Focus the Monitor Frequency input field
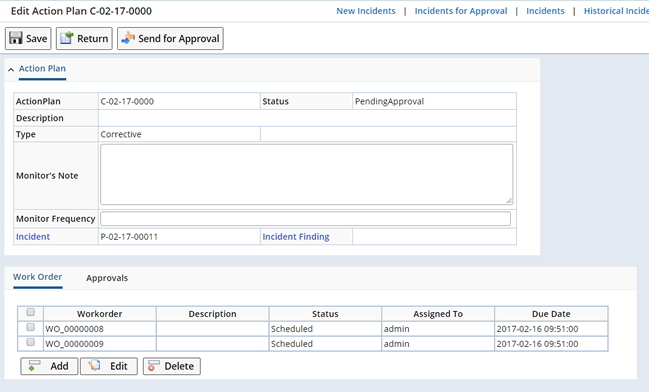Viewport: 649px width, 392px height. tap(305, 219)
